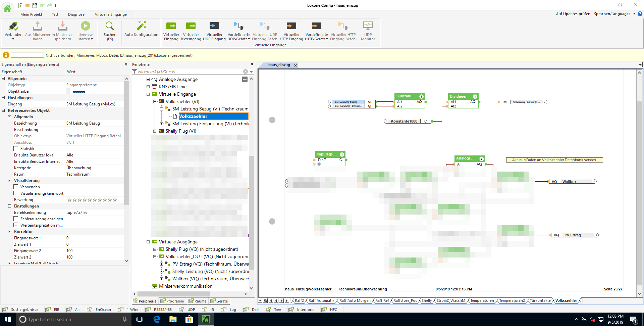Open the Räume panel button
Image resolution: width=644 pixels, height=326 pixels.
[198, 301]
